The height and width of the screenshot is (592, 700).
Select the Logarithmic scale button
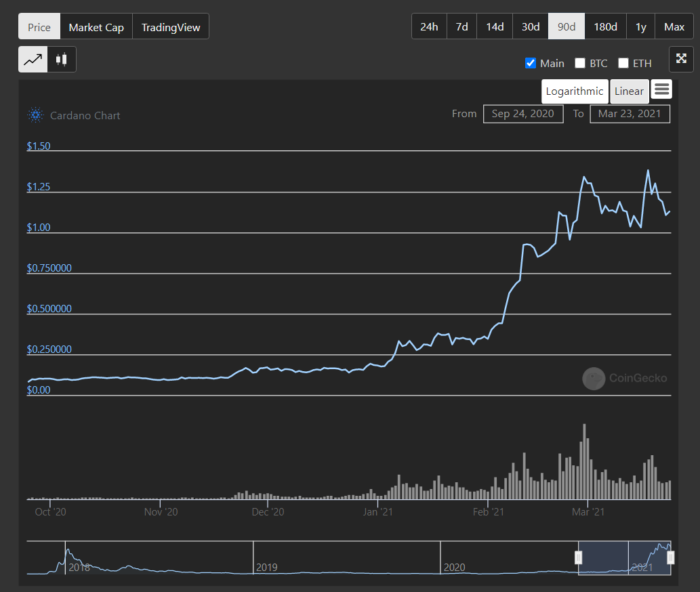pos(574,91)
